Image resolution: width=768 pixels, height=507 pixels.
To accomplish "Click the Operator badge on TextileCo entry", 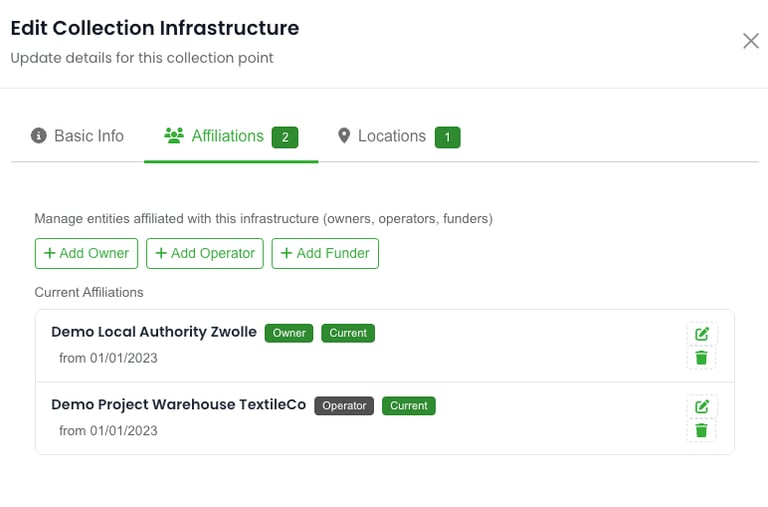I will click(x=344, y=406).
